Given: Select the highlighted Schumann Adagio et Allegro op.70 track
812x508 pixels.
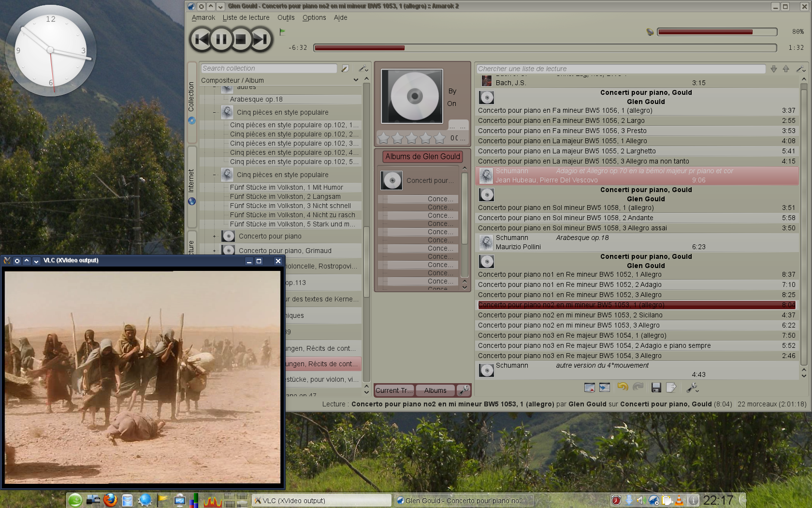Looking at the screenshot, I should click(637, 176).
